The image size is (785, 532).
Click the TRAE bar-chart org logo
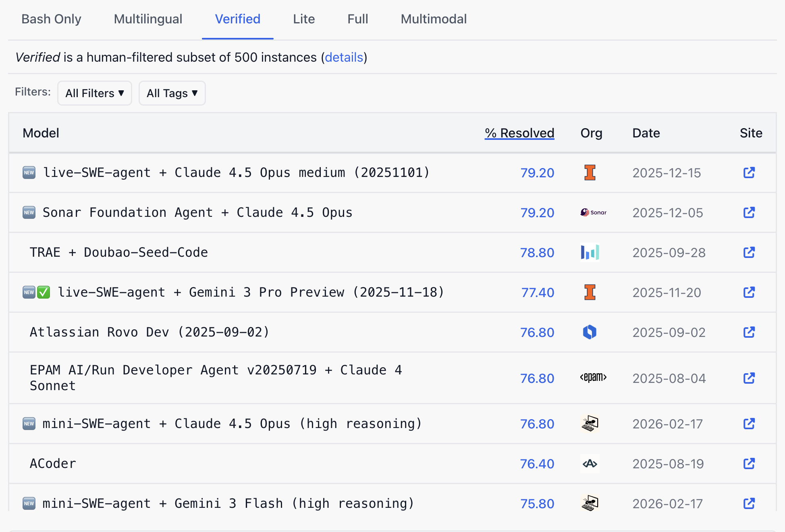click(x=590, y=252)
